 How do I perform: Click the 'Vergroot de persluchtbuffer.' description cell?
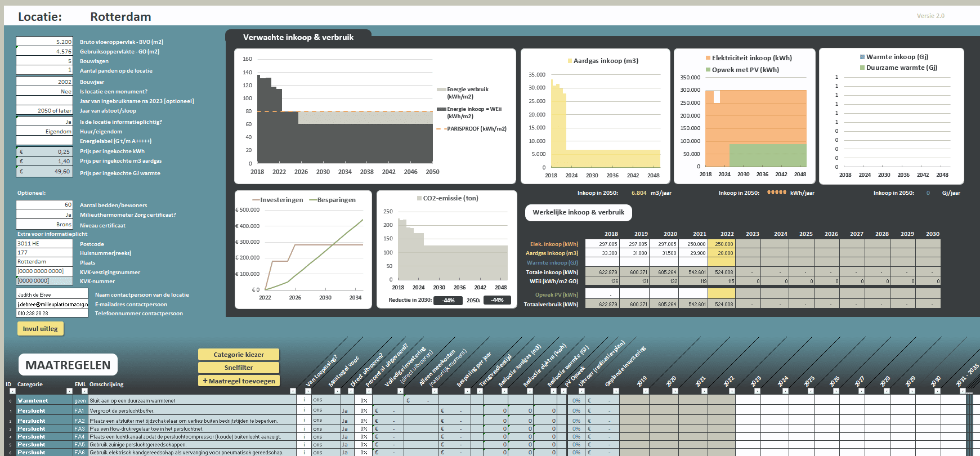(193, 410)
